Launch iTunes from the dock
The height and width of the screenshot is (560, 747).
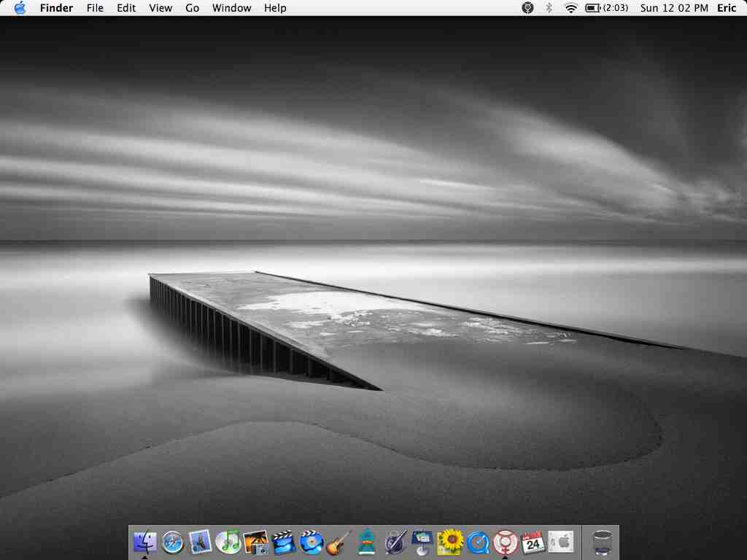coord(228,542)
